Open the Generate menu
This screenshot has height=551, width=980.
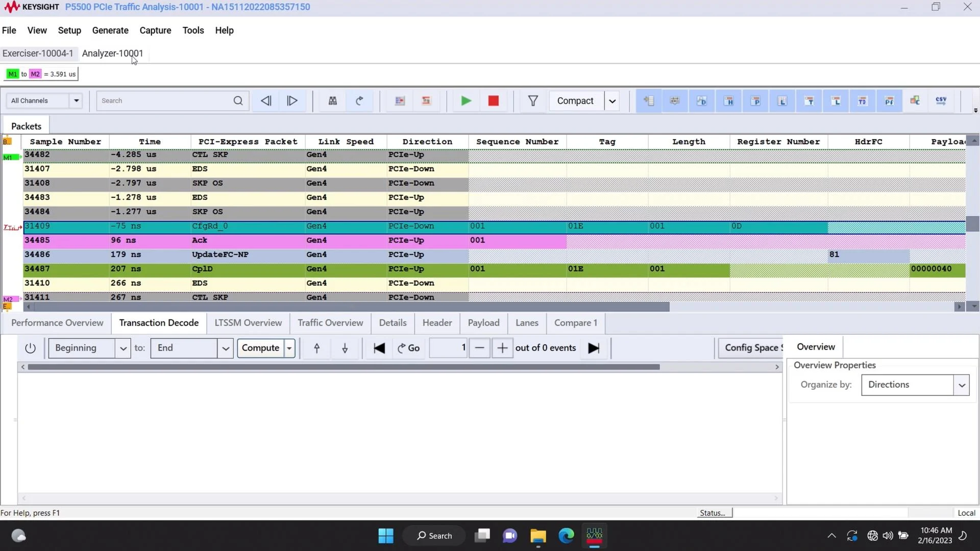(x=110, y=30)
